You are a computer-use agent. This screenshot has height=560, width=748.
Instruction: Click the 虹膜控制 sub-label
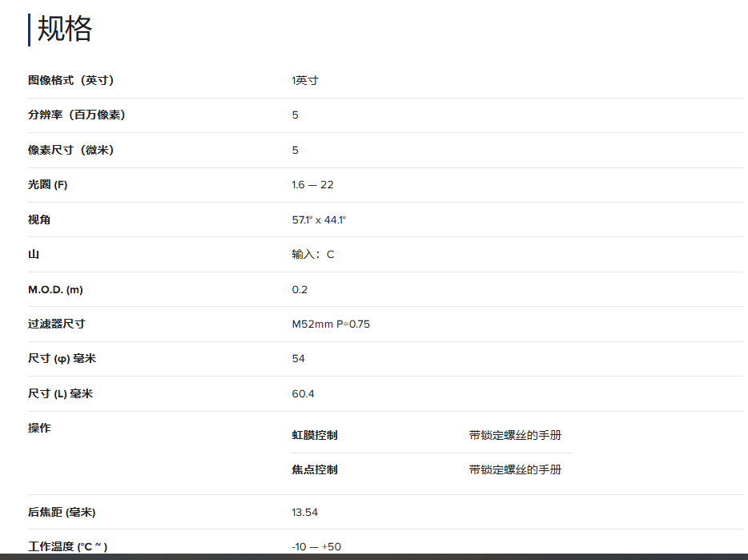tap(314, 435)
